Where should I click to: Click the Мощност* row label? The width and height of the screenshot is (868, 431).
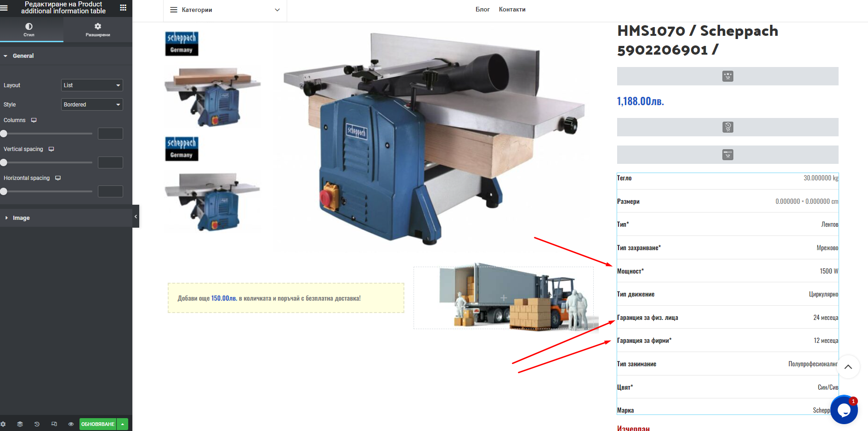tap(630, 271)
